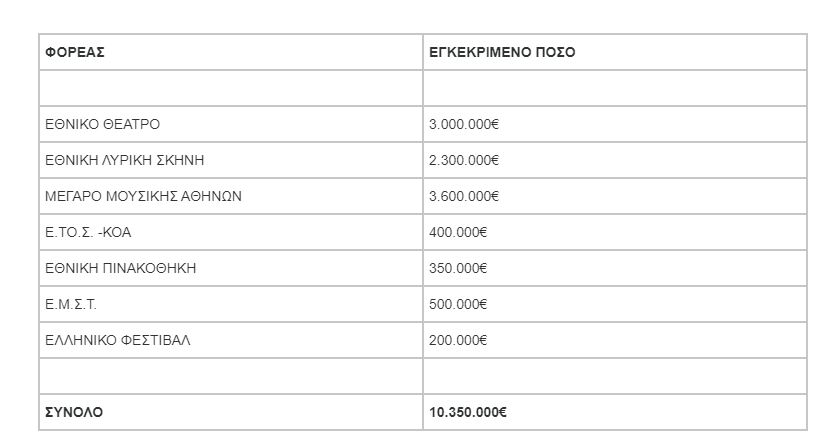Click the 350.000€ amount cell
827x440 pixels.
[x=458, y=269]
